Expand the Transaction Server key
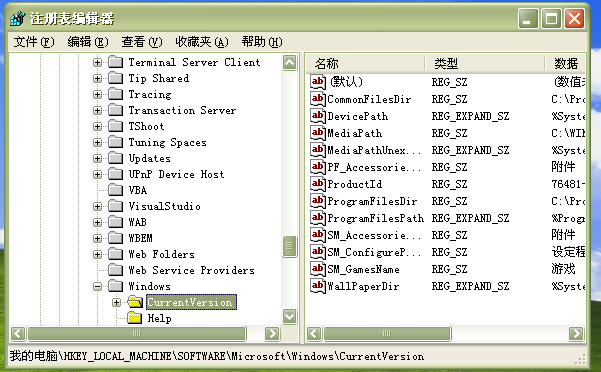The height and width of the screenshot is (372, 601). (97, 111)
